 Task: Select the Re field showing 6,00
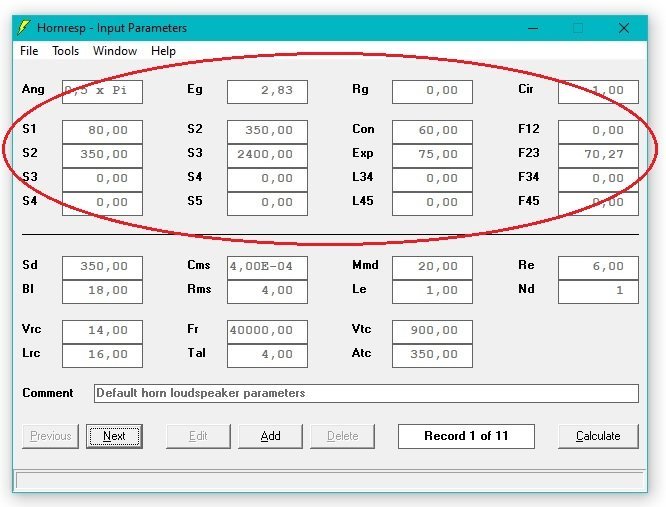(x=598, y=268)
